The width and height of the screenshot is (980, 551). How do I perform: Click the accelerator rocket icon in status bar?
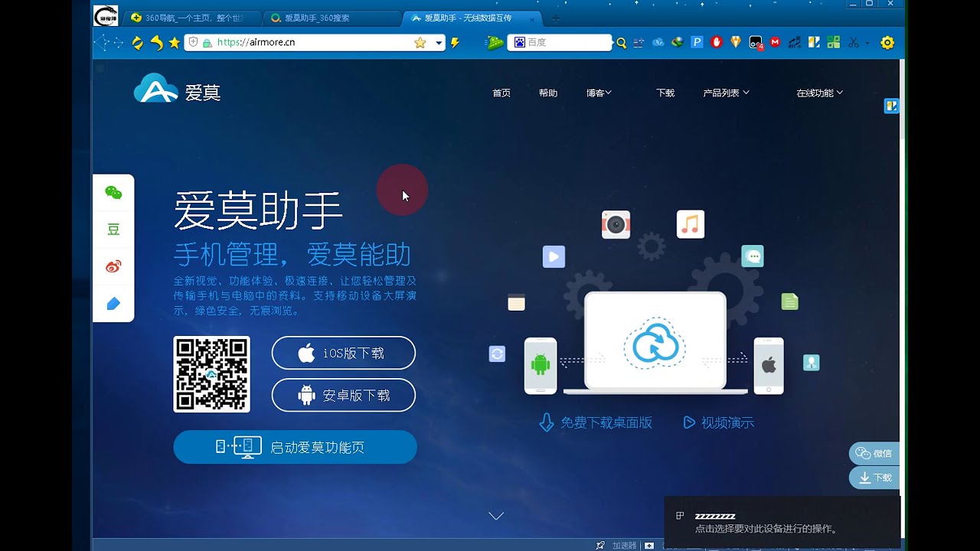point(601,546)
